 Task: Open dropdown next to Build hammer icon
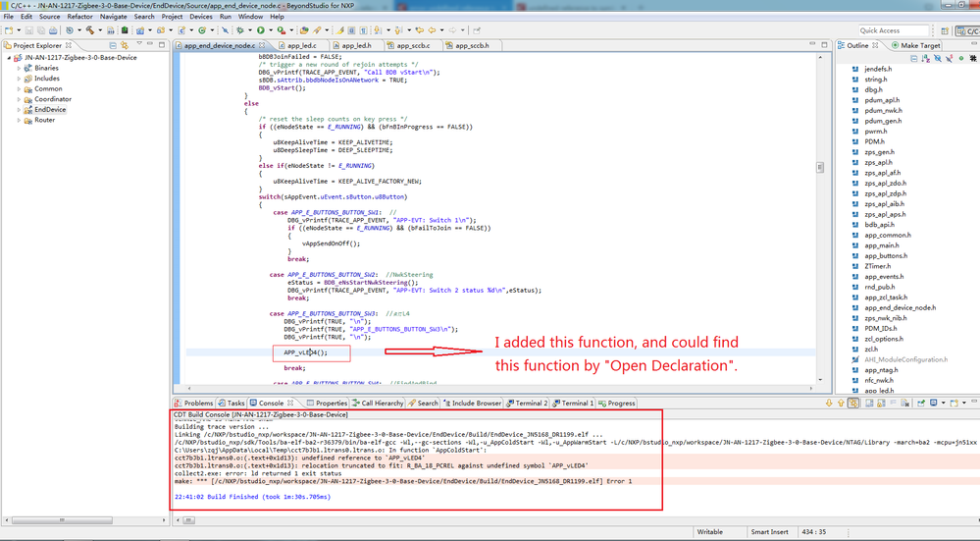click(100, 30)
